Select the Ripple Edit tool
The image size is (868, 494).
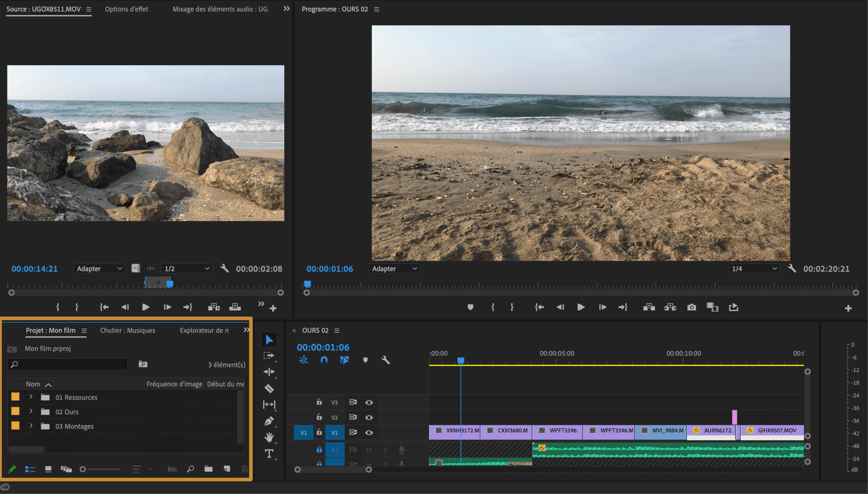269,372
